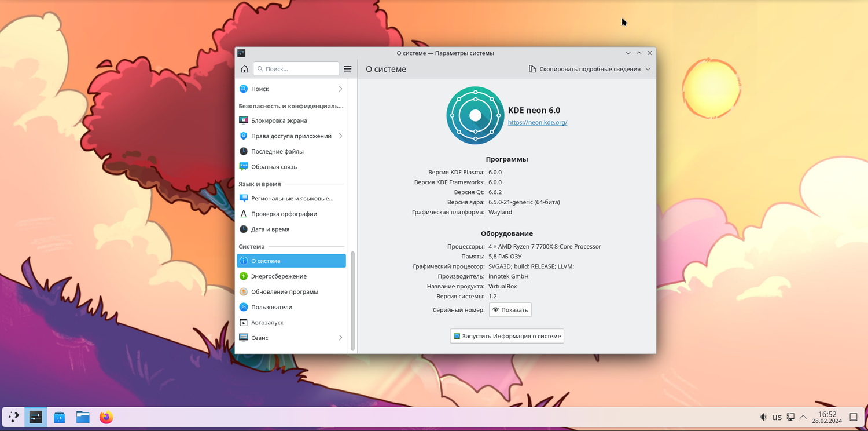The image size is (868, 431).
Task: Open Дата и время settings
Action: 291,229
